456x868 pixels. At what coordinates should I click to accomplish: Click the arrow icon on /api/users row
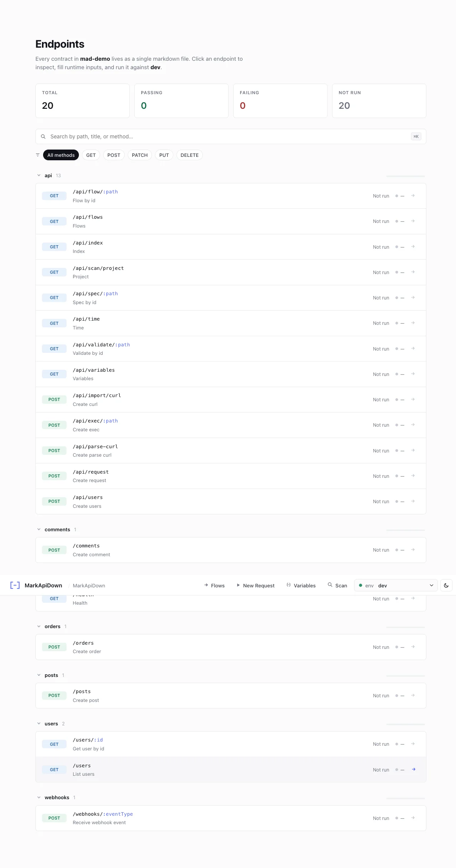413,501
